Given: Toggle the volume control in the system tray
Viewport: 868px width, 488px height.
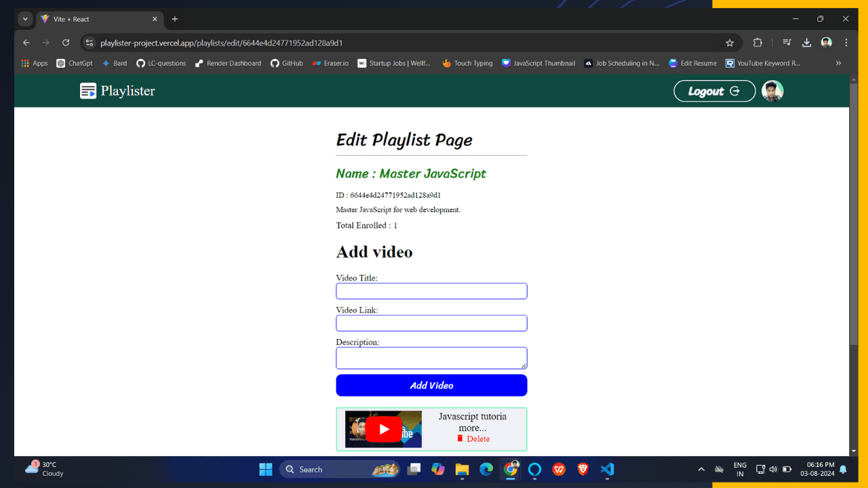Looking at the screenshot, I should 773,469.
